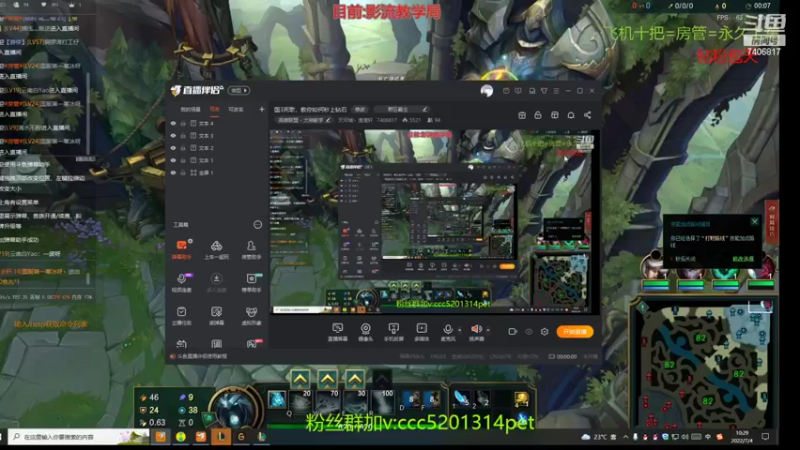Open the streamer tasks tool (主播任务)
Image resolution: width=800 pixels, height=450 pixels.
coord(181,316)
